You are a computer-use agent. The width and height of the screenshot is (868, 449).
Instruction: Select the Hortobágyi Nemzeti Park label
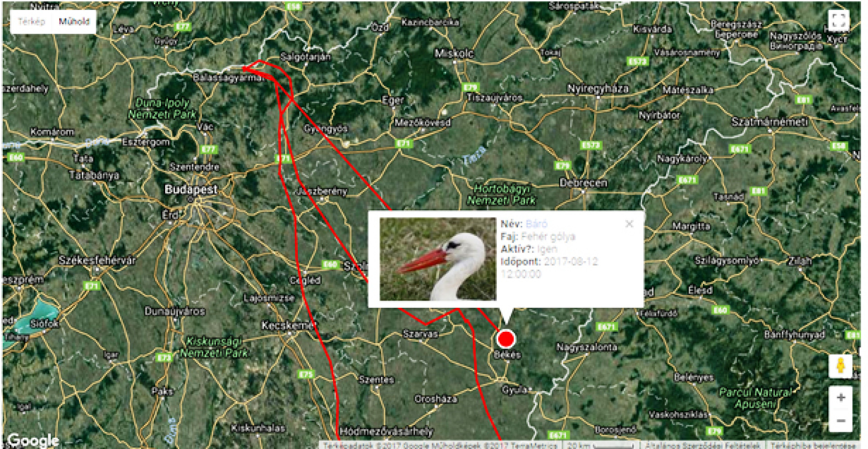501,194
